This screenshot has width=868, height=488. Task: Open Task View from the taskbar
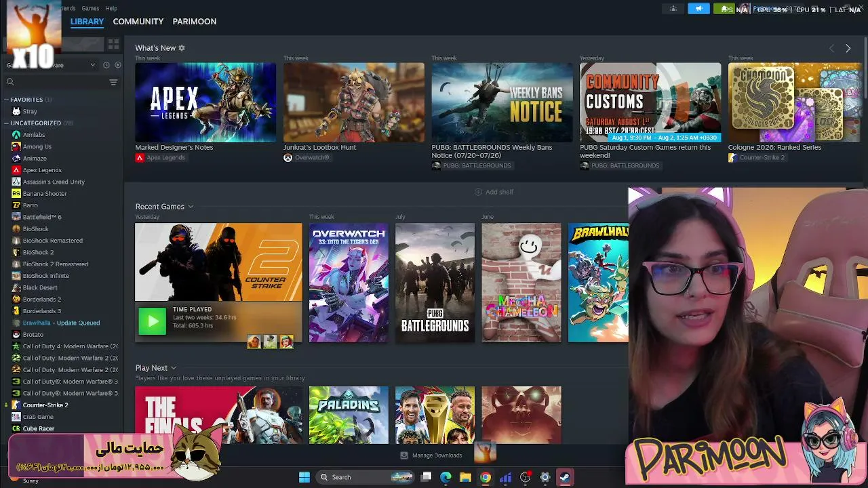click(x=426, y=477)
